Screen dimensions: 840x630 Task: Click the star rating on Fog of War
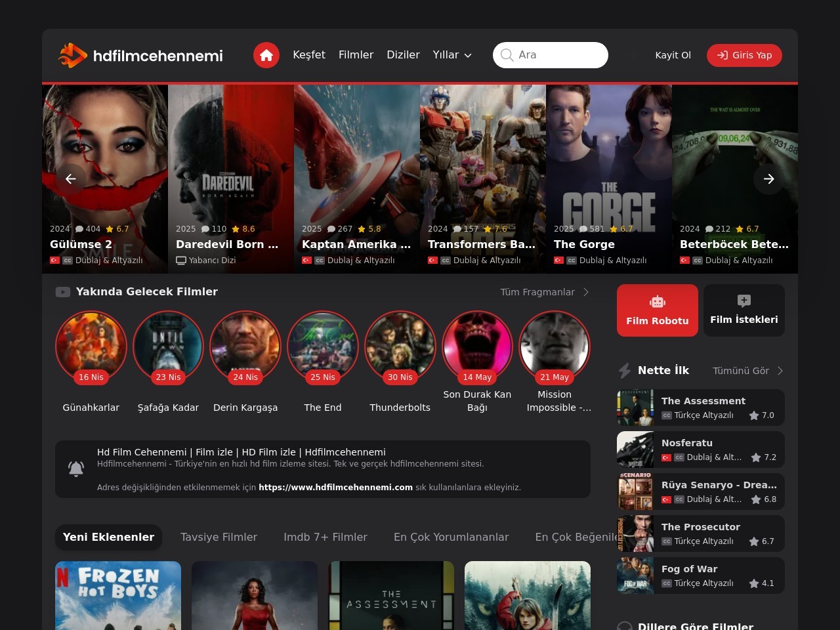tap(762, 583)
